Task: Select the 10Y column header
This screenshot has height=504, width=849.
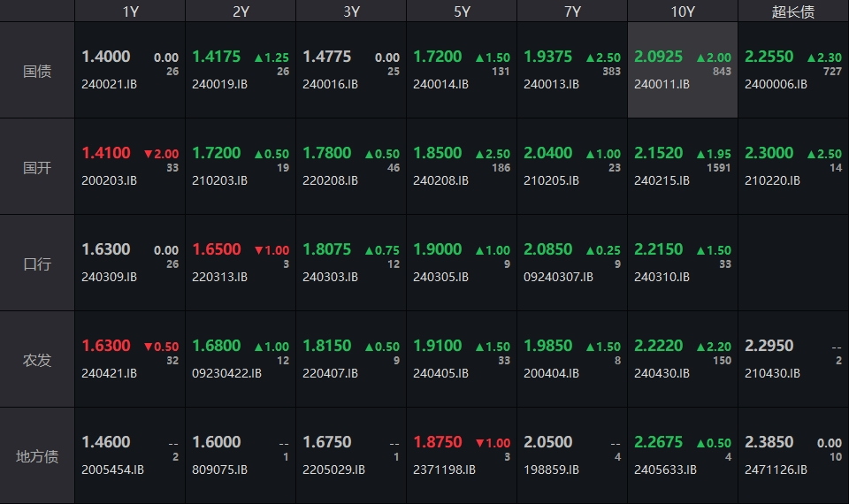Action: click(x=683, y=11)
